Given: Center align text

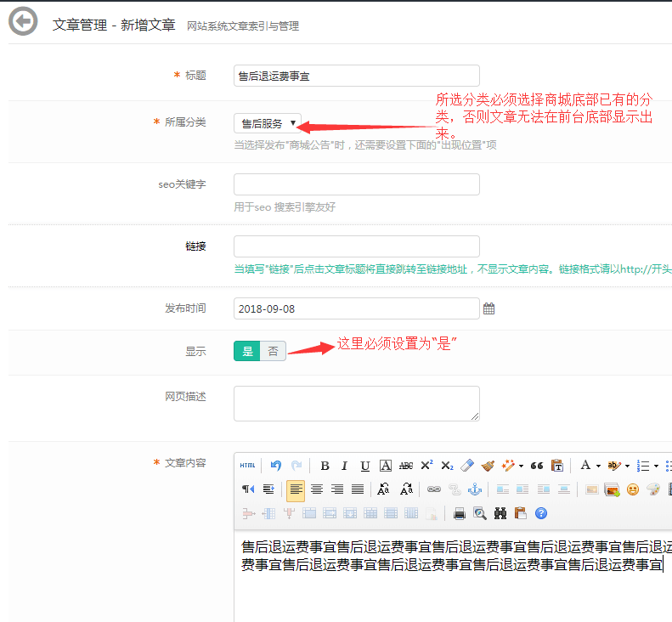Looking at the screenshot, I should coord(317,489).
